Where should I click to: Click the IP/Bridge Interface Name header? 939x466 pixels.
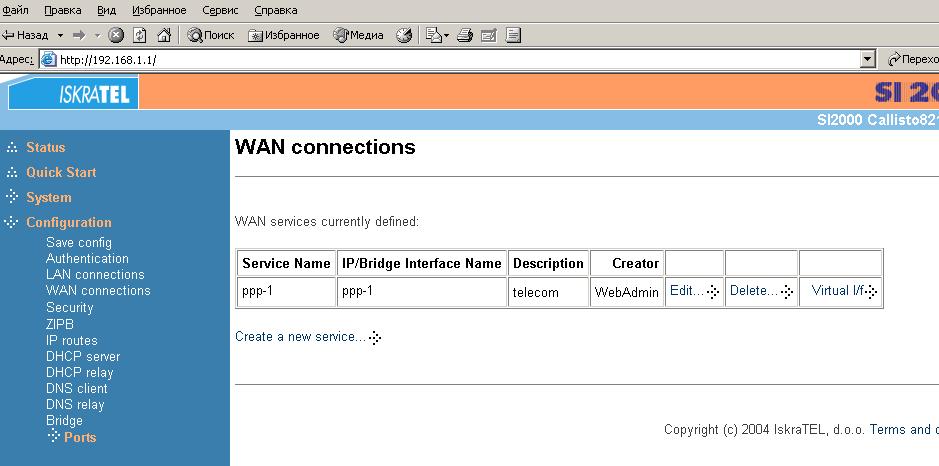(422, 264)
